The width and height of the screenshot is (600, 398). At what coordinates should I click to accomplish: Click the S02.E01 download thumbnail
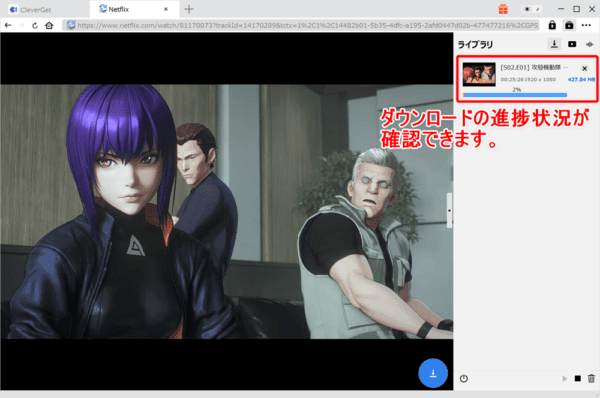click(479, 74)
